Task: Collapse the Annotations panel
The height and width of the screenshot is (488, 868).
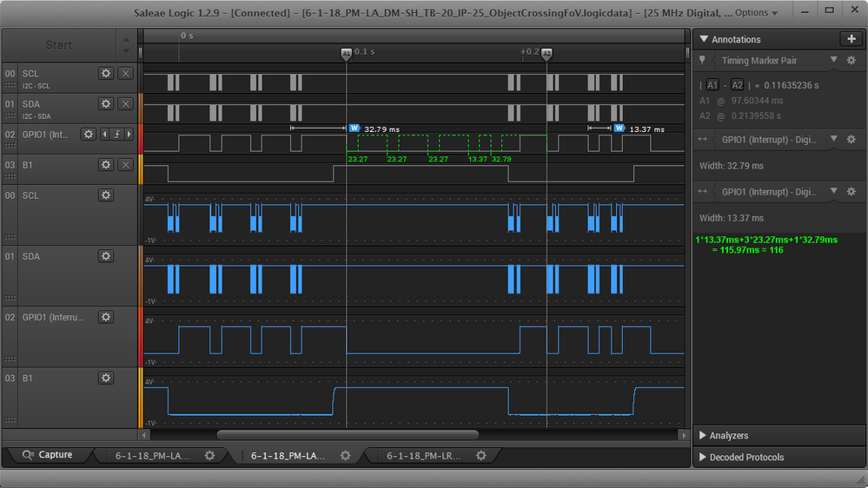Action: (x=704, y=39)
